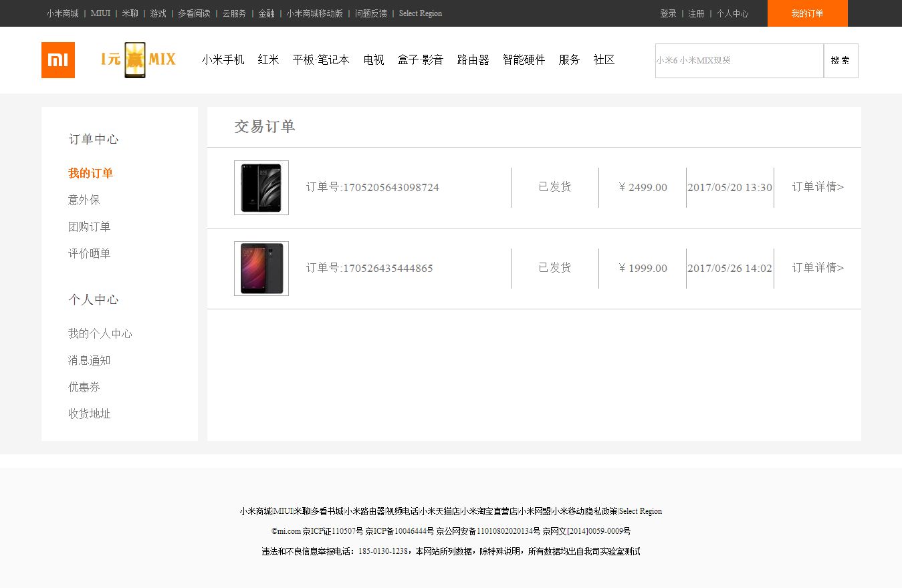This screenshot has width=902, height=588.
Task: Open 隐私政策 link in the footer
Action: (x=601, y=511)
